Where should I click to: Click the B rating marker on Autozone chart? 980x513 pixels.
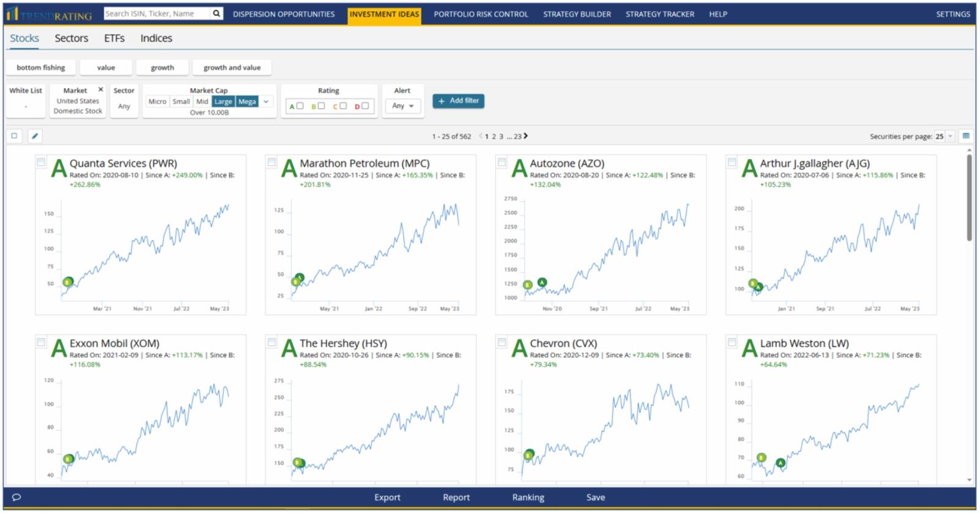click(x=527, y=285)
